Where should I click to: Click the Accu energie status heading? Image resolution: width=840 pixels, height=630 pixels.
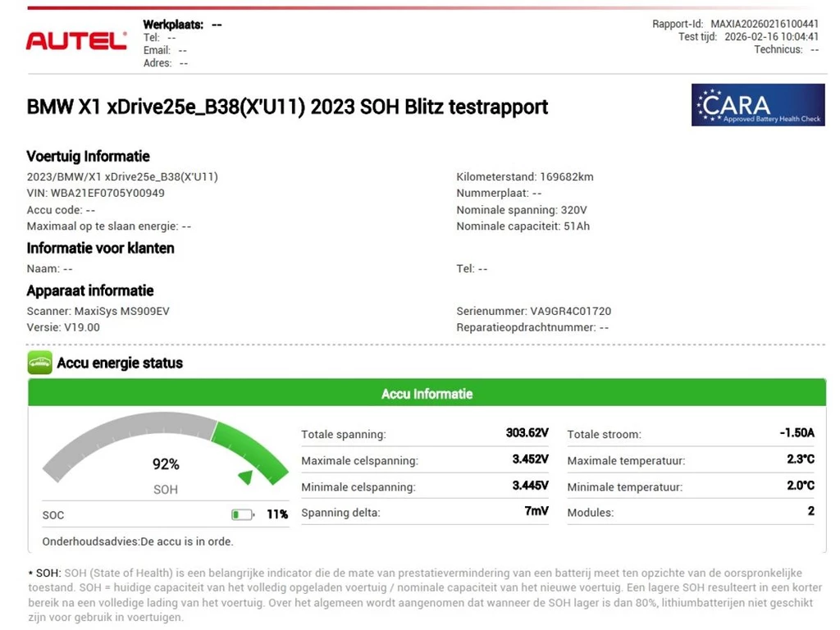point(120,363)
